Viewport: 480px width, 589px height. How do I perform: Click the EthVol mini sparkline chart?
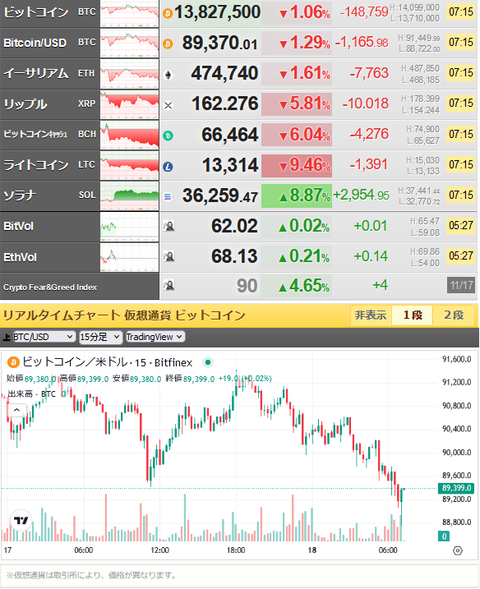(x=129, y=257)
